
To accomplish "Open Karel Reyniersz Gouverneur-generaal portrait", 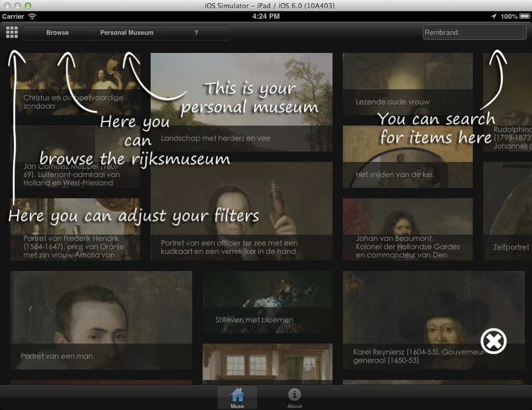I will (x=434, y=320).
